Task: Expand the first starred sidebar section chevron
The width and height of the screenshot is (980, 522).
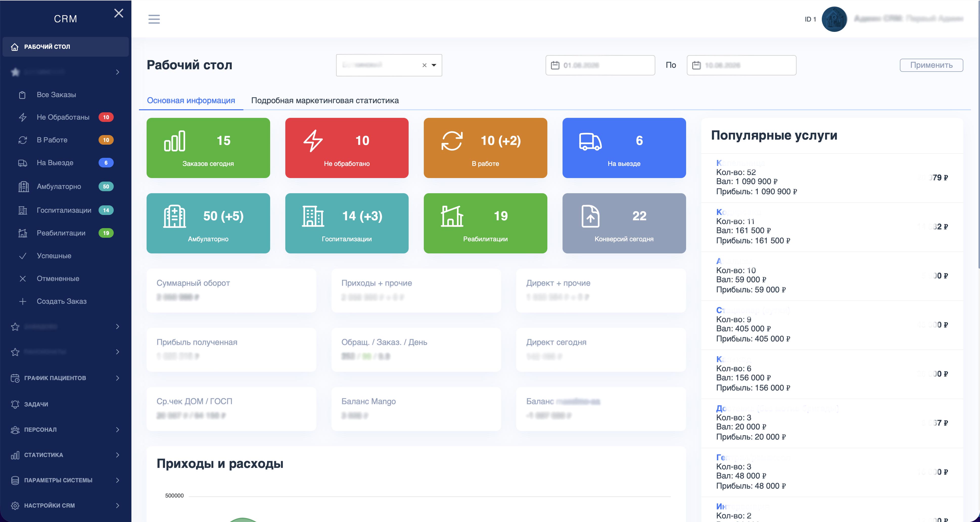Action: pyautogui.click(x=118, y=72)
